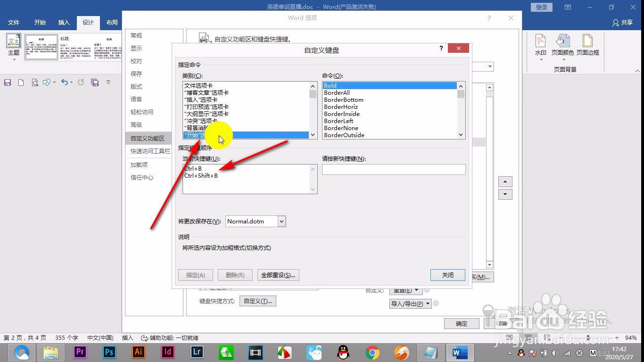Open the 导入/导出 dropdown button

(410, 304)
